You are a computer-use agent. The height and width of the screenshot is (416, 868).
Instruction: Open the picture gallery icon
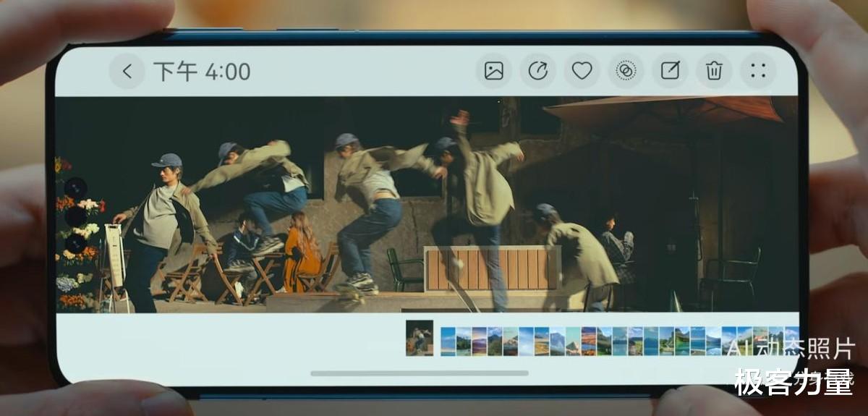point(494,71)
